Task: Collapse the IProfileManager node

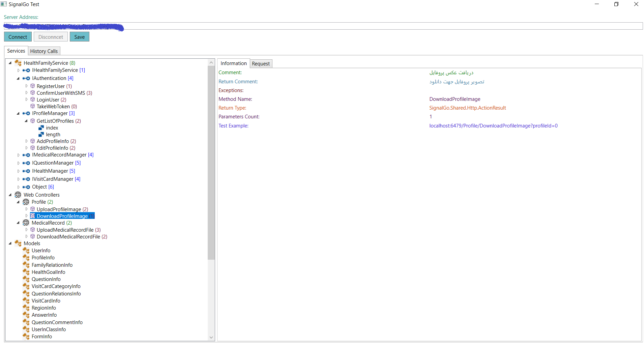Action: 18,114
